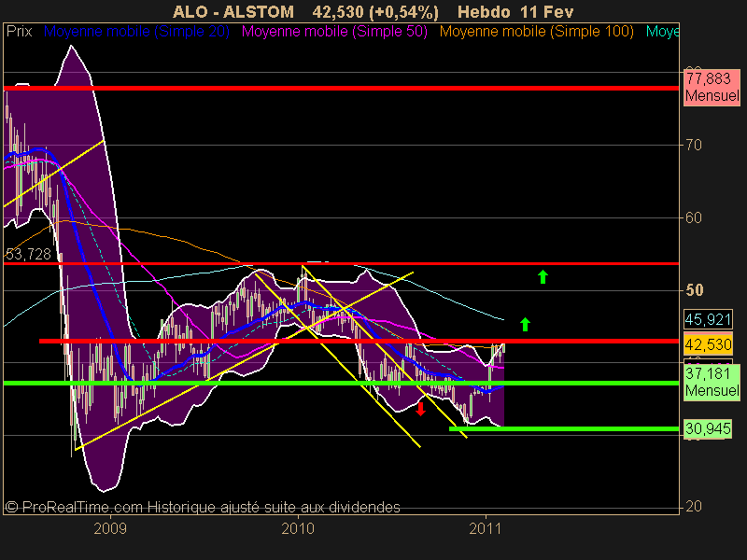
Task: Click the 77,883 Mensuel price label
Action: 712,87
